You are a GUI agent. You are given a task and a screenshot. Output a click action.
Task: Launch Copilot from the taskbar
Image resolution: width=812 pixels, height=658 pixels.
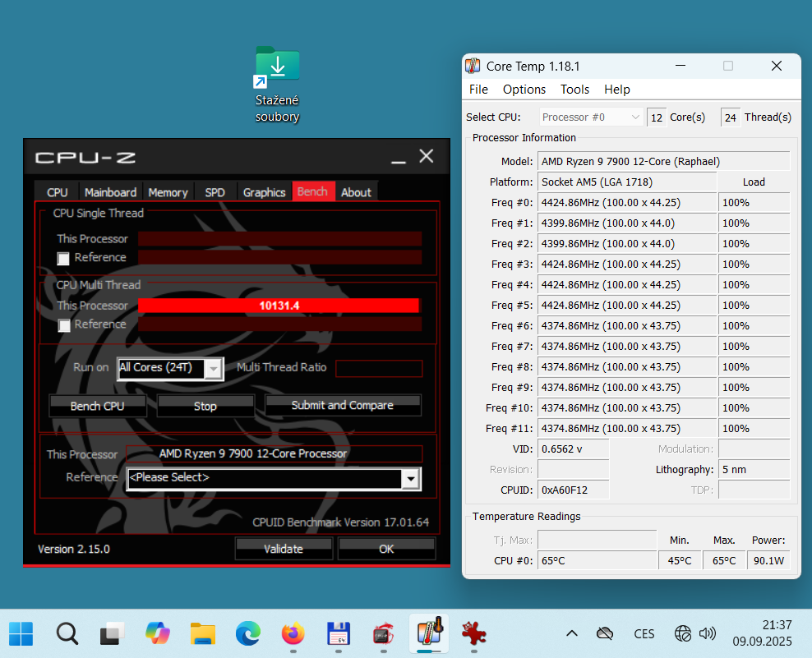(158, 633)
